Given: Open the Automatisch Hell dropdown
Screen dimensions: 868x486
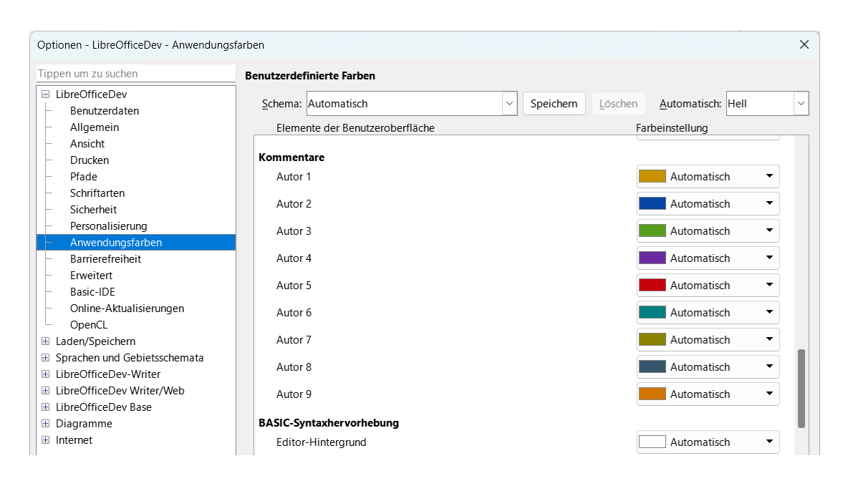Looking at the screenshot, I should pyautogui.click(x=801, y=104).
